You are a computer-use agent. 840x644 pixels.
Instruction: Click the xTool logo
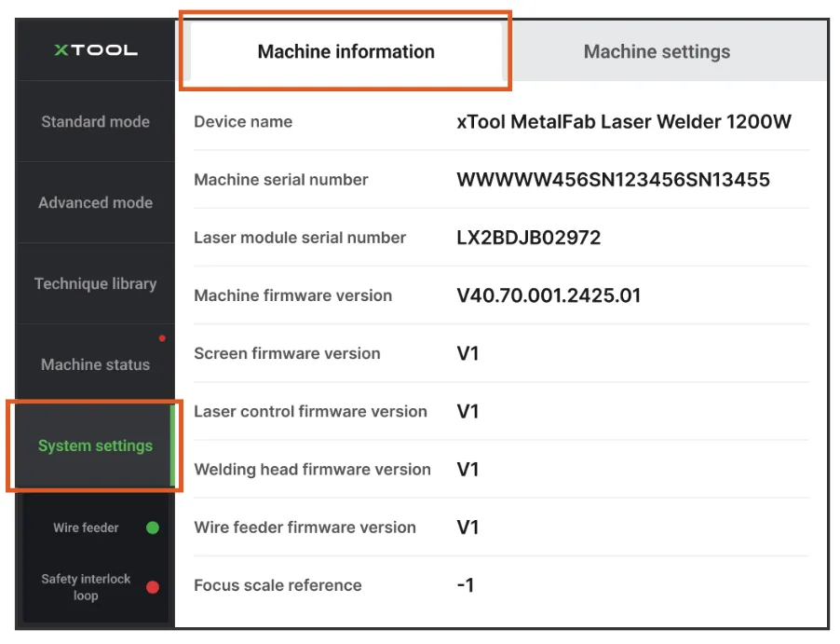(x=95, y=50)
